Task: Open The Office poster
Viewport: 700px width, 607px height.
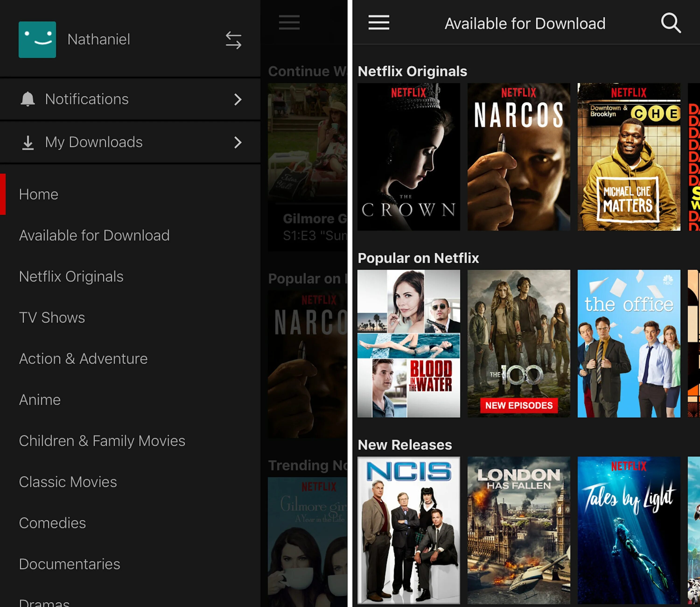Action: pos(629,343)
